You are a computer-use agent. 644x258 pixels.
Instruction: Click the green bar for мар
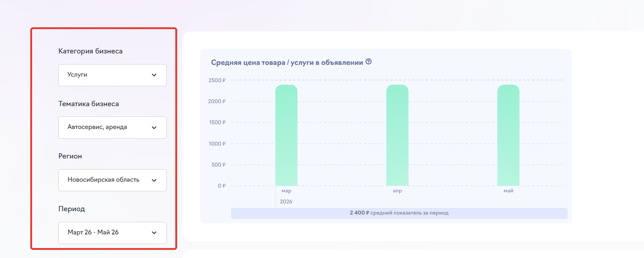click(x=286, y=135)
